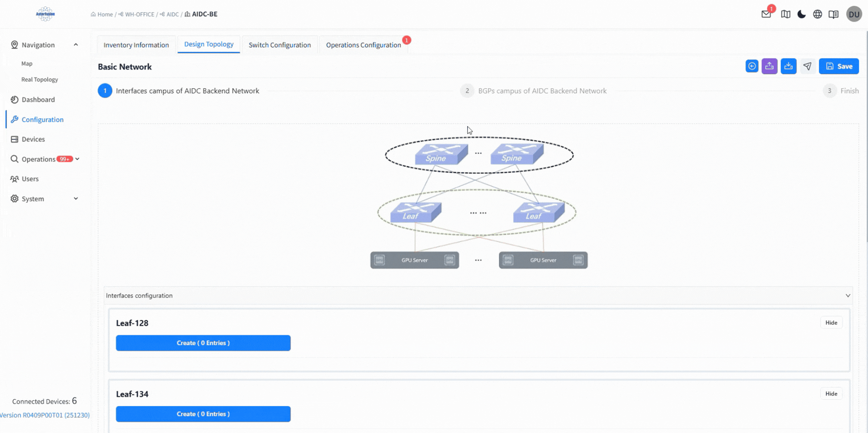Click the map icon in top bar

click(x=786, y=14)
